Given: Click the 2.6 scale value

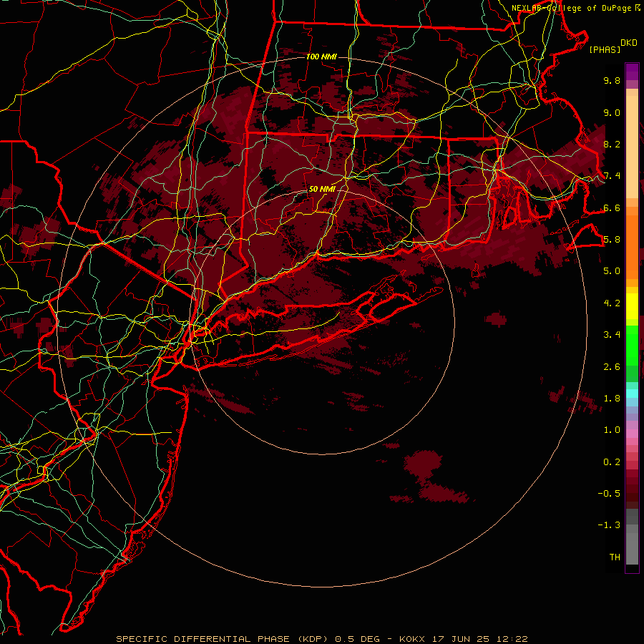Looking at the screenshot, I should coord(612,367).
